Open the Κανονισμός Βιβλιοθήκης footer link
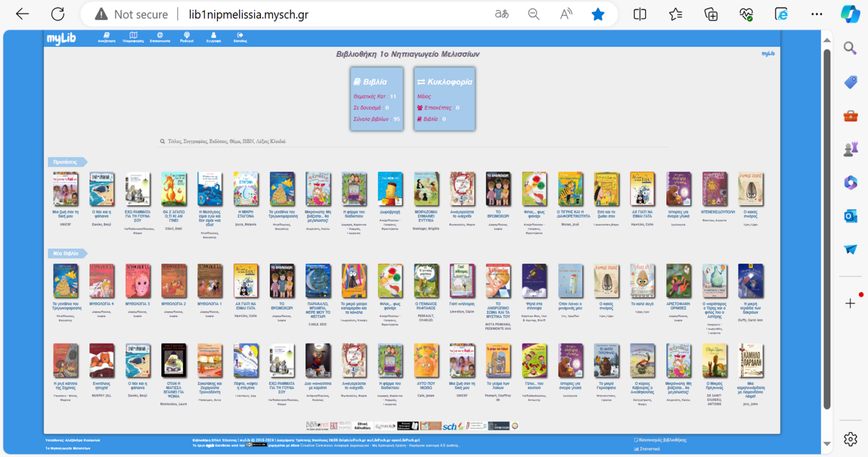The width and height of the screenshot is (868, 457). [x=662, y=440]
